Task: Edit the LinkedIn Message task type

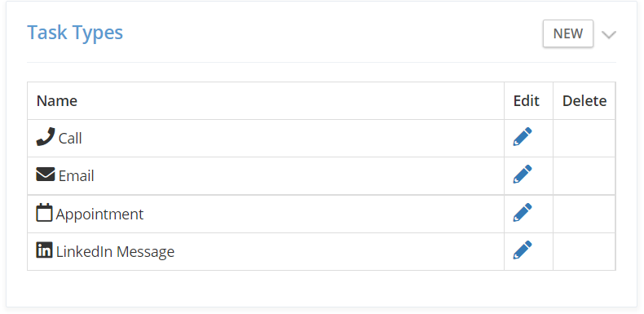Action: coord(523,250)
